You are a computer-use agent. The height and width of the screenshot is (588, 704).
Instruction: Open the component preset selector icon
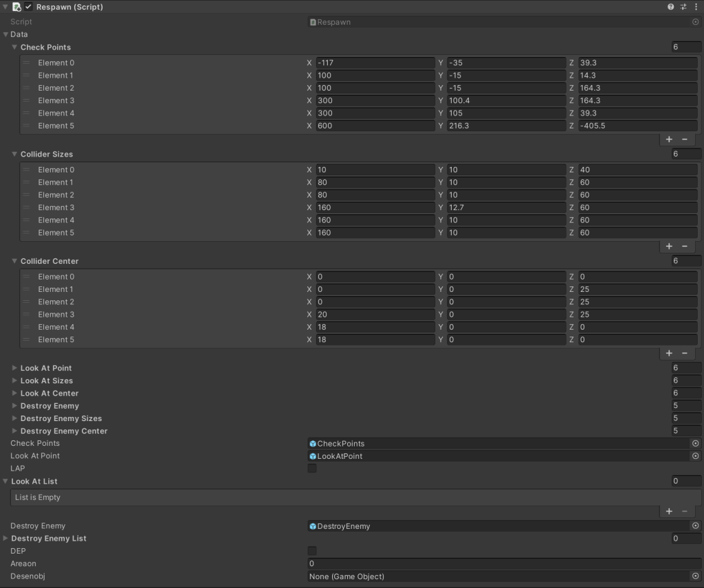[683, 7]
